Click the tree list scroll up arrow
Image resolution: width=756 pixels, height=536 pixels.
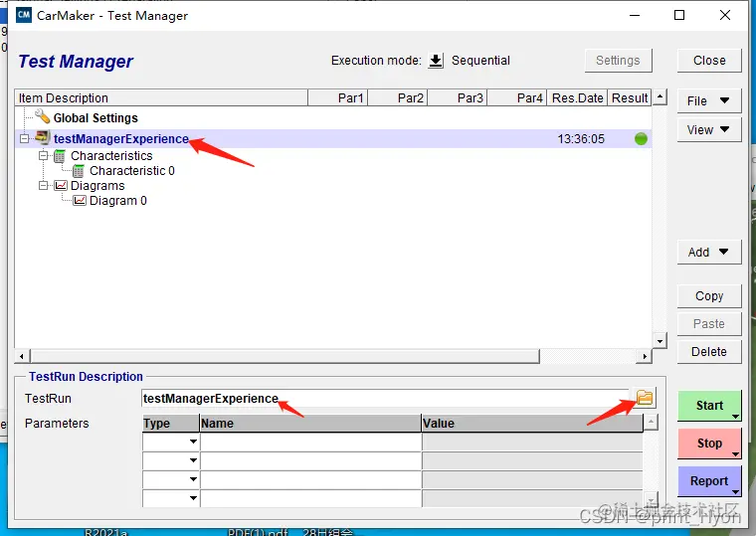click(x=660, y=96)
